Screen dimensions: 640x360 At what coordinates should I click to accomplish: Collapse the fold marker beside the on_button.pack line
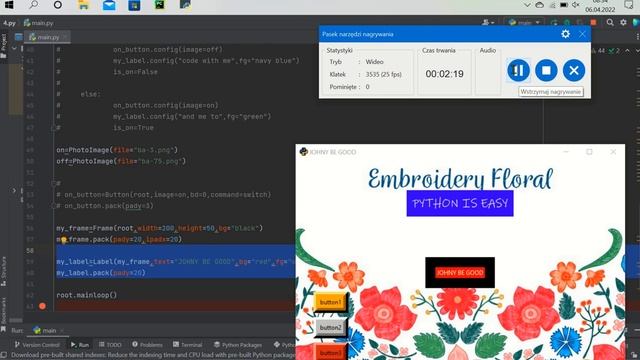click(53, 206)
